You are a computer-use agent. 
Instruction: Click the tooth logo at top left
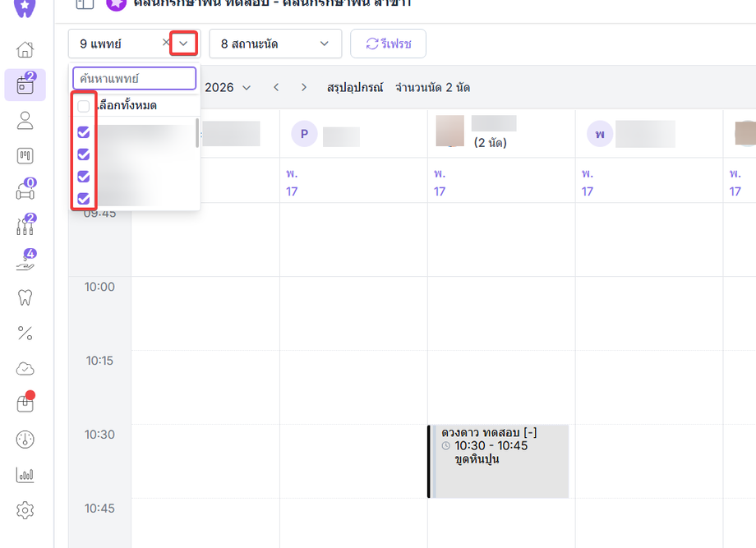tap(25, 7)
